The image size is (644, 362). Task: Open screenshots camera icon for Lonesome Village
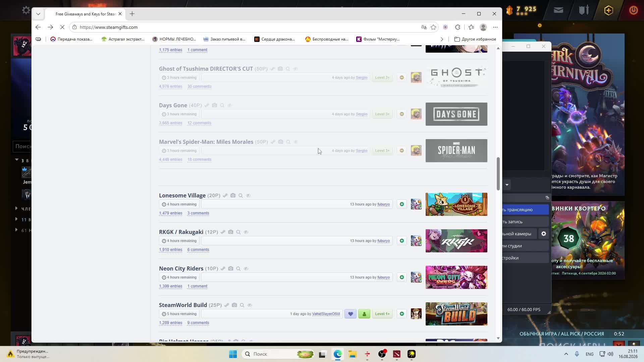(x=233, y=195)
